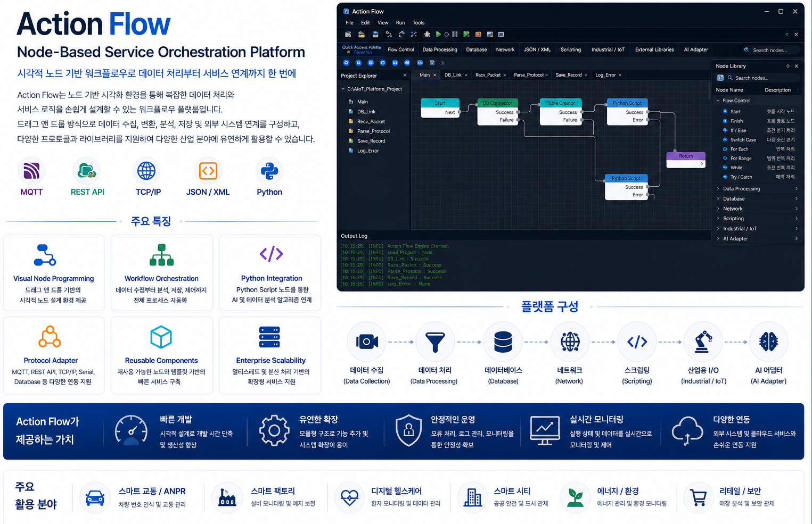812x524 pixels.
Task: Click the Enterprise Scalability server icon
Action: (269, 337)
